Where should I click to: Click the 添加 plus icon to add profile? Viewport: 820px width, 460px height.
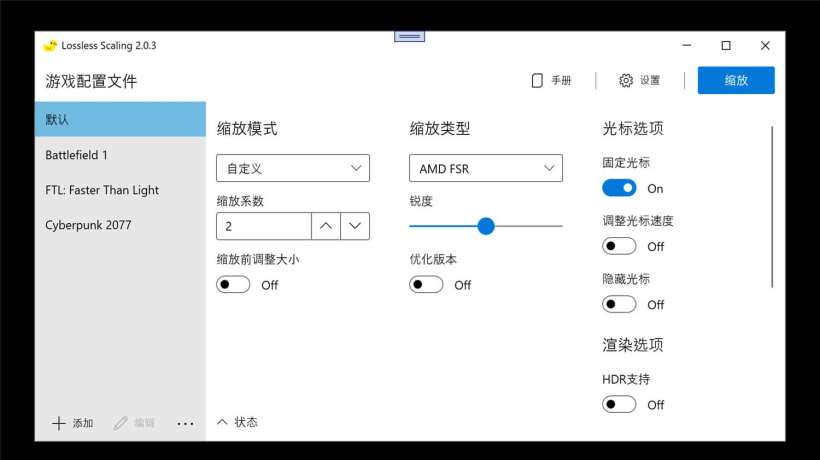(x=59, y=423)
